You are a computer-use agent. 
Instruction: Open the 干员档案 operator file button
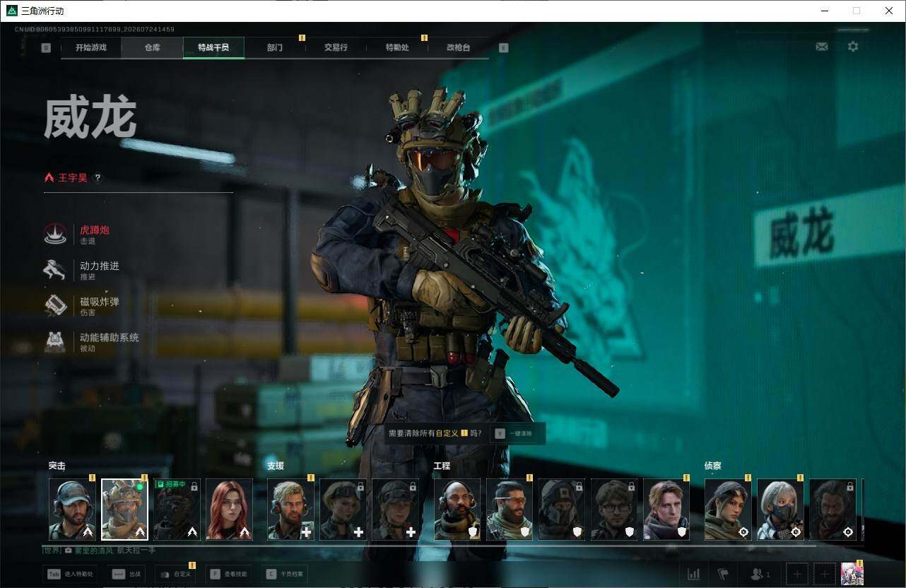point(285,574)
